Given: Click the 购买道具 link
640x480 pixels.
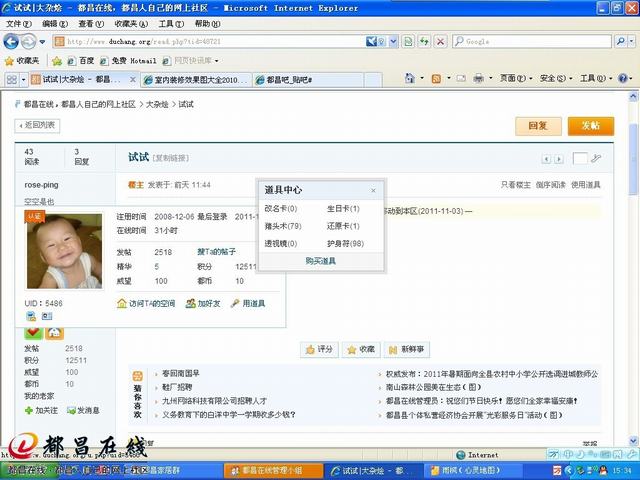Looking at the screenshot, I should tap(321, 261).
